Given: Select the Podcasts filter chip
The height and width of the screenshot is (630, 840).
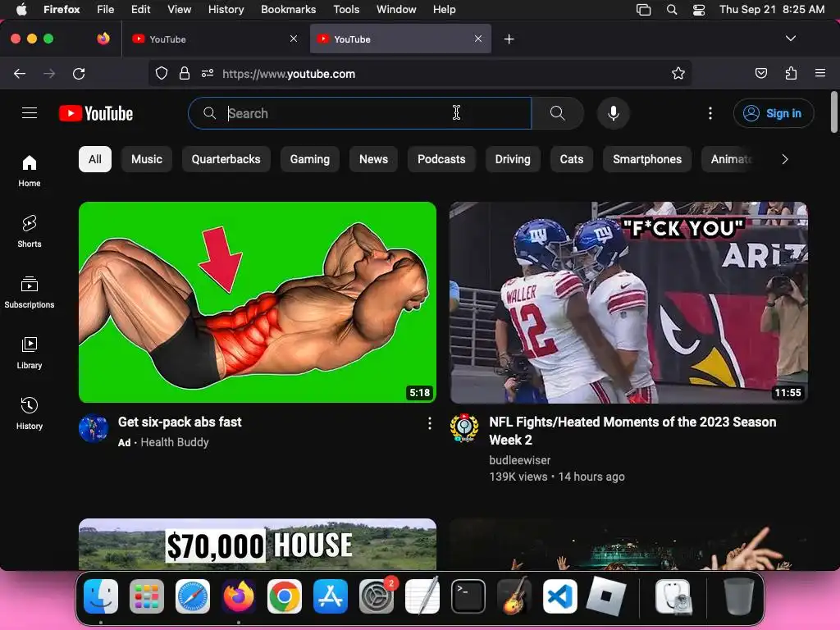Looking at the screenshot, I should point(441,159).
